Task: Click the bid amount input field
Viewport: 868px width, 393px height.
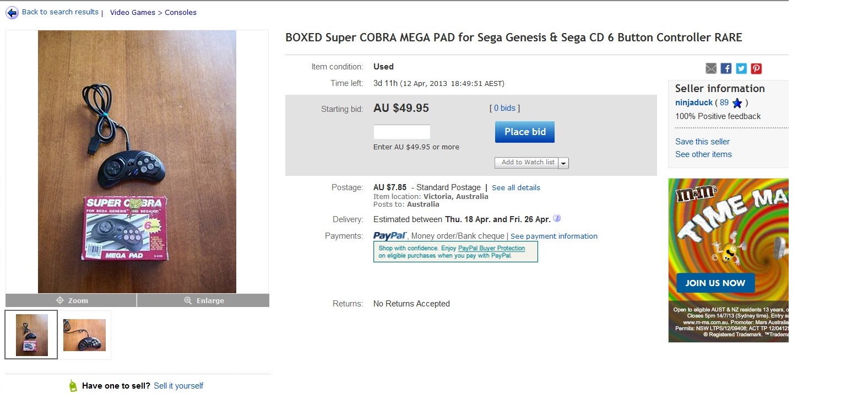Action: pos(402,132)
